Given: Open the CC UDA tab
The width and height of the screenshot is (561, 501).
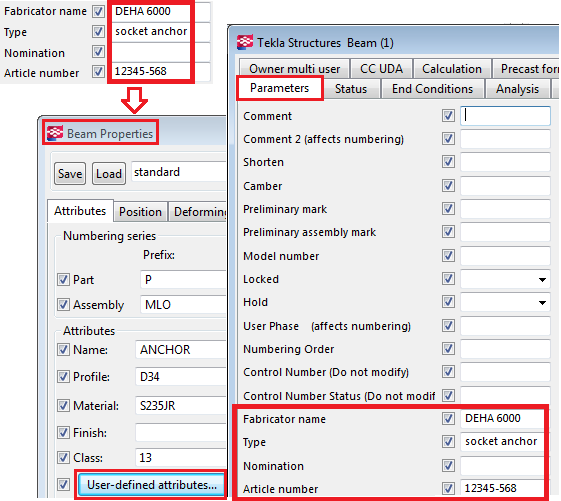Looking at the screenshot, I should tap(381, 68).
